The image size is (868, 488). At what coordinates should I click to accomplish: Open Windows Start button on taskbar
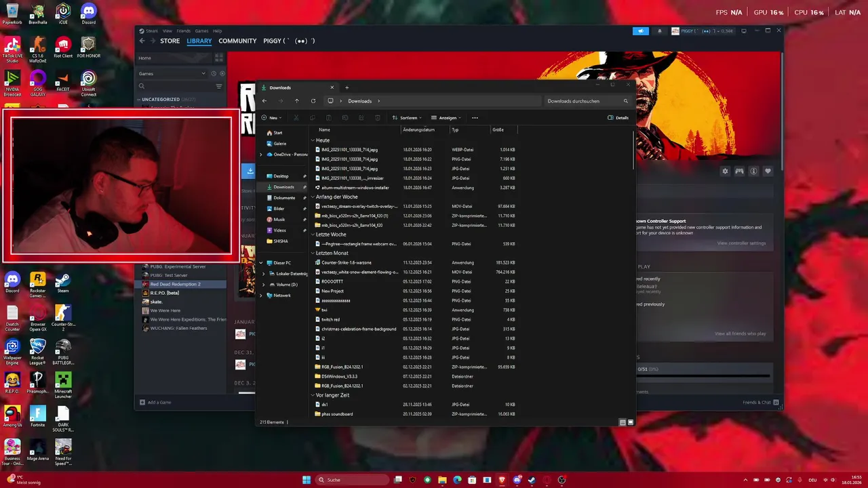pos(307,480)
